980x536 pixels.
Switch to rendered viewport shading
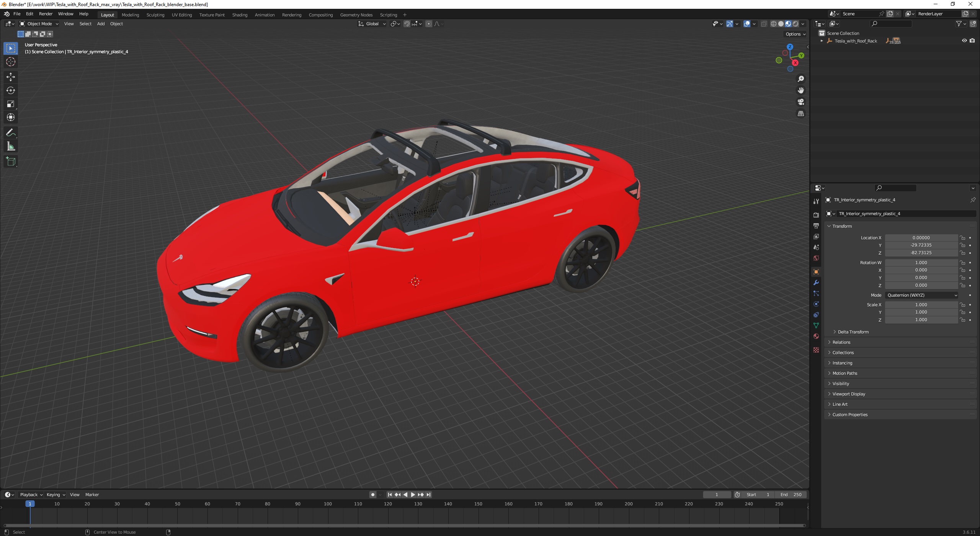click(x=795, y=24)
